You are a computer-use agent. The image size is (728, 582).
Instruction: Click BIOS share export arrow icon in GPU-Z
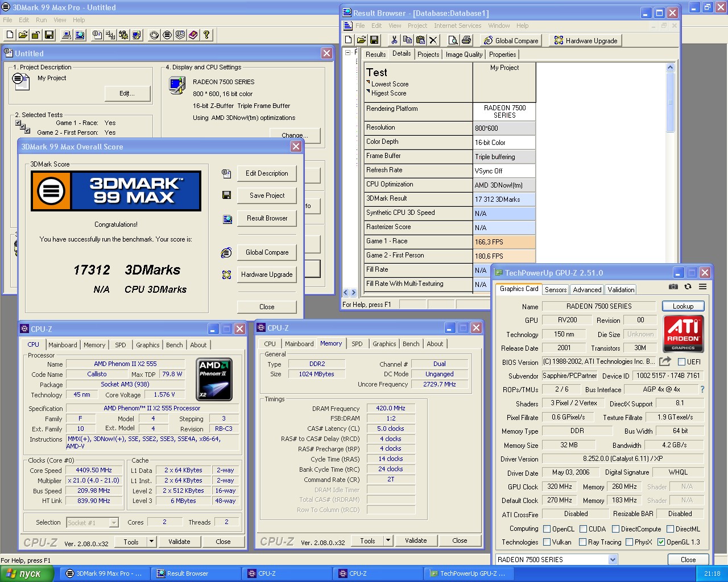tap(665, 361)
